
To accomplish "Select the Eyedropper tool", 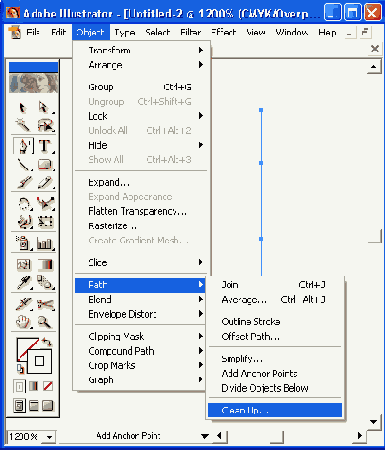I will (23, 283).
